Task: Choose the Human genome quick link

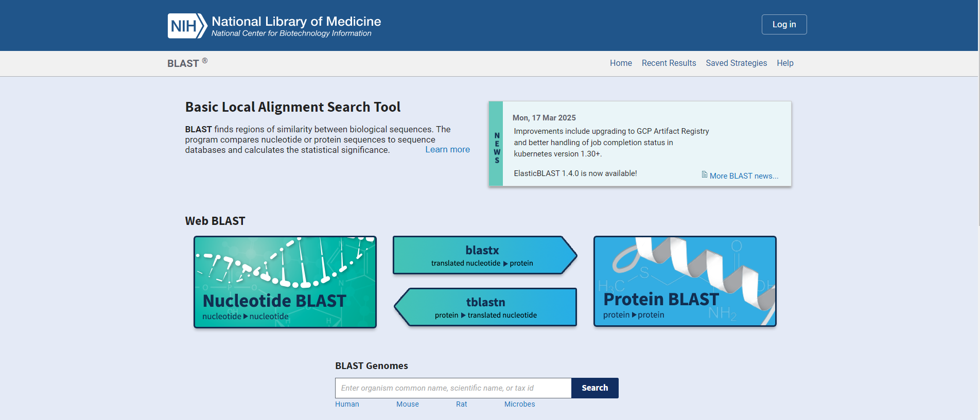Action: [347, 405]
